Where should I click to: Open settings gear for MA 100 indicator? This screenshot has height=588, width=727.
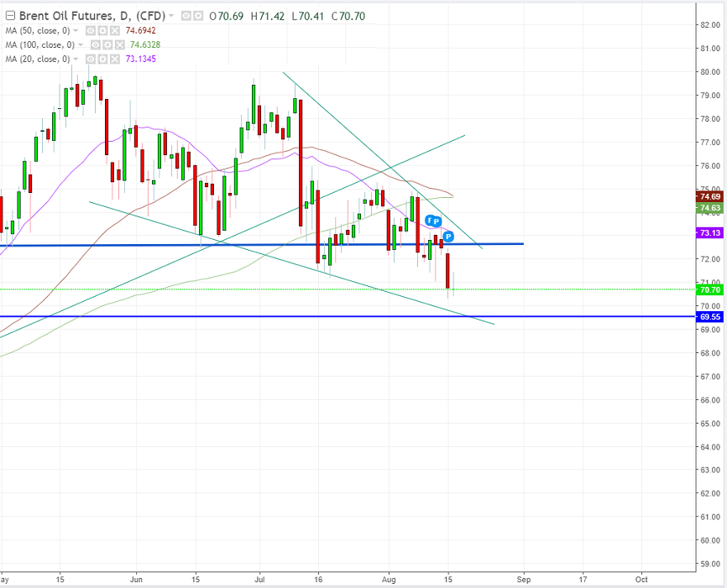107,44
